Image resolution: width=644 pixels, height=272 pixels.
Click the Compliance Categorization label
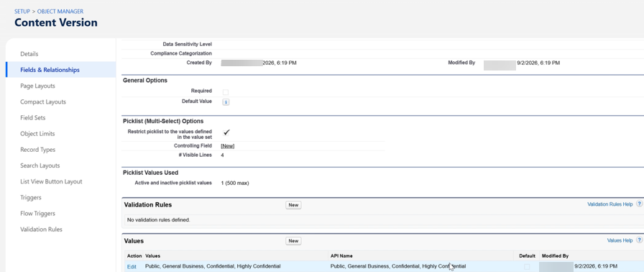click(x=181, y=53)
